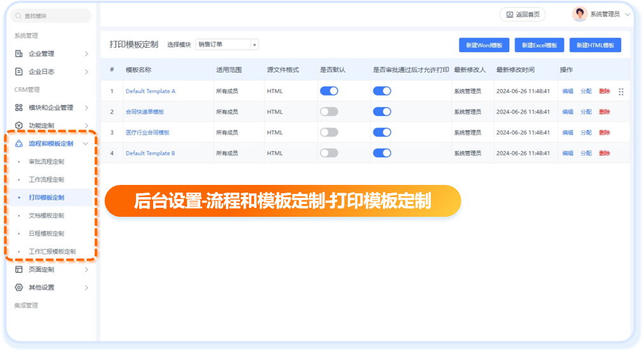The height and width of the screenshot is (352, 644).
Task: Enable 是否默认 toggle for 合同快递单模板
Action: tap(329, 112)
